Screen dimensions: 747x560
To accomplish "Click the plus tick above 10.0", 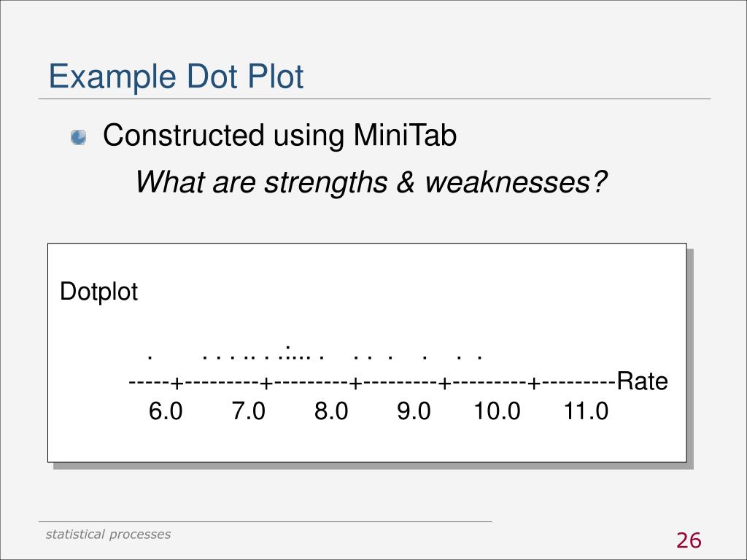I will coord(534,383).
